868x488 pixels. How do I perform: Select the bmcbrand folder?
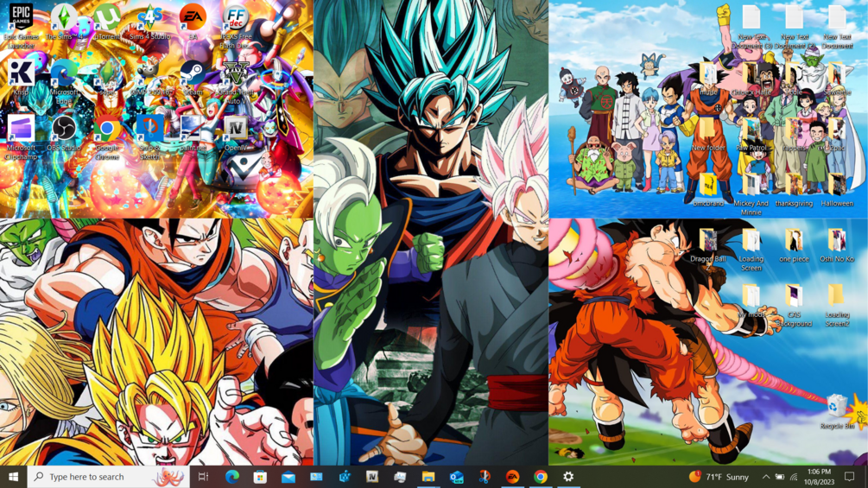708,189
